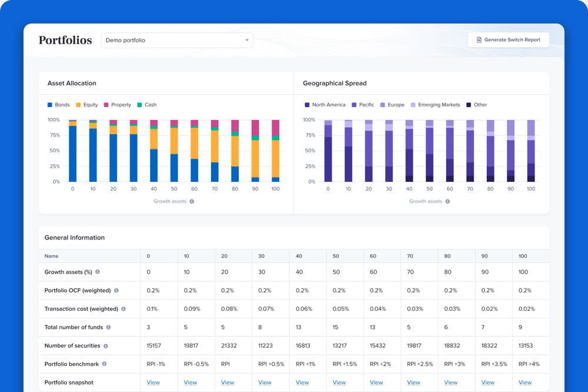Click info icon beside Number of securities

[106, 346]
